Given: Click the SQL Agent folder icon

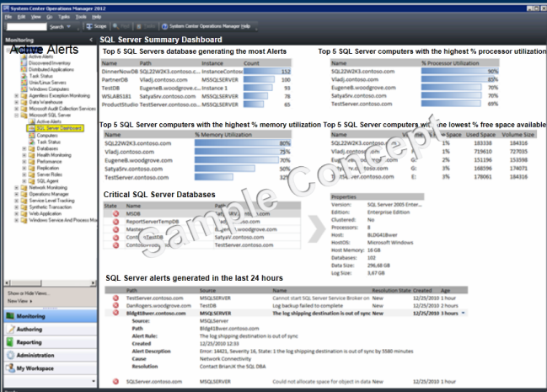Looking at the screenshot, I should point(32,181).
